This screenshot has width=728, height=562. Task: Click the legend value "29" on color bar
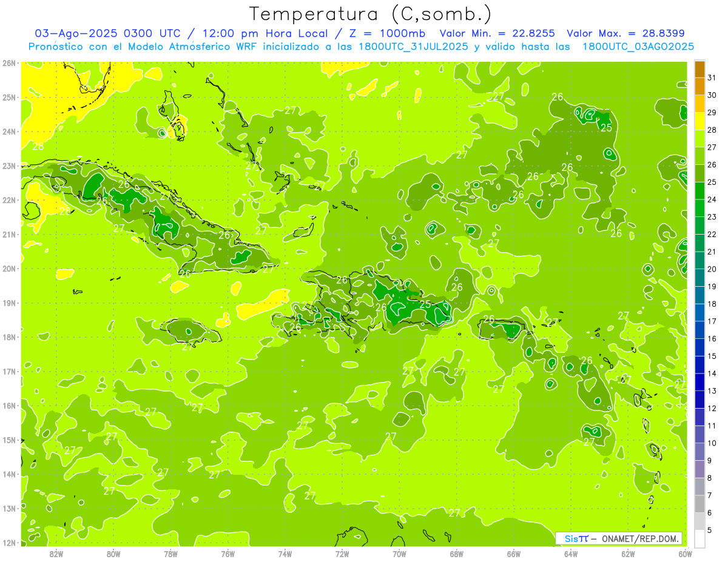click(x=712, y=113)
